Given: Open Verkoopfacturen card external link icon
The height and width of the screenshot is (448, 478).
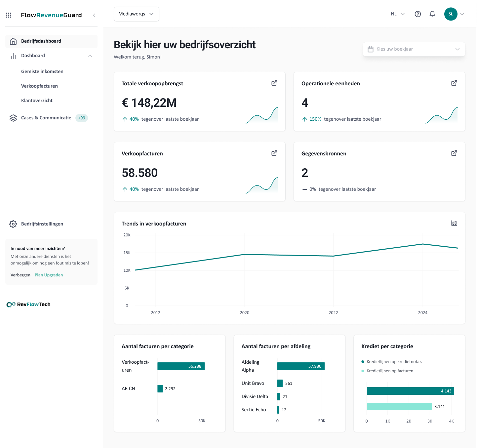Looking at the screenshot, I should click(x=274, y=153).
